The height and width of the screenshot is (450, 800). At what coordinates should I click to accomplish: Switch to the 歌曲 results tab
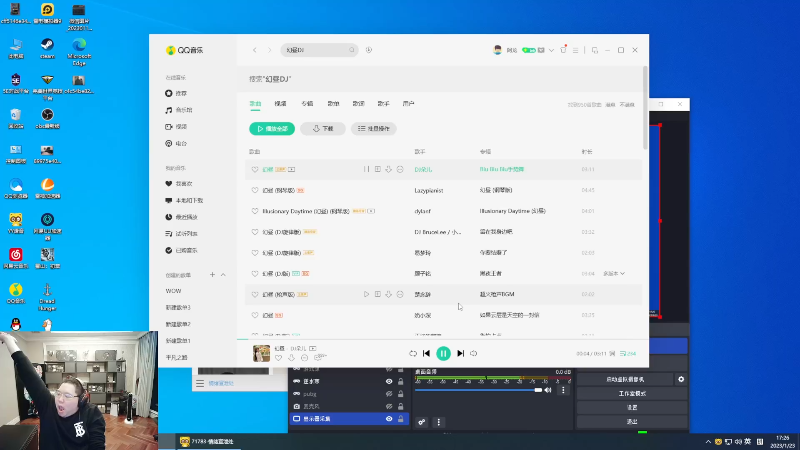255,104
